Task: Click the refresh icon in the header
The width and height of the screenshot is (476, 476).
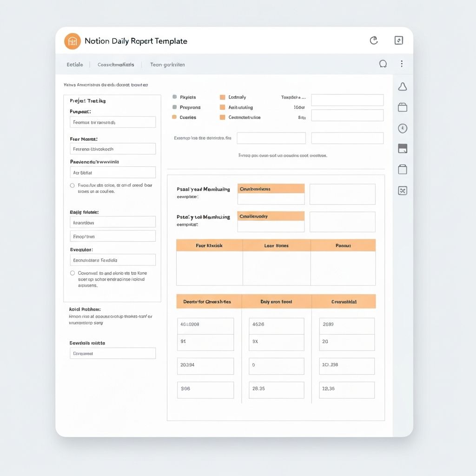Action: coord(374,40)
